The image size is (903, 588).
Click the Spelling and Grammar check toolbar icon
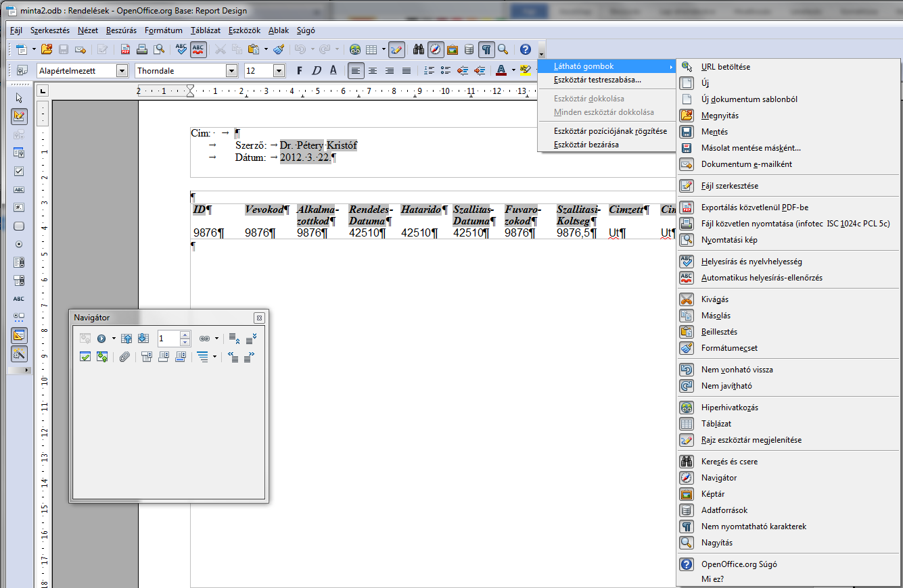click(x=181, y=49)
